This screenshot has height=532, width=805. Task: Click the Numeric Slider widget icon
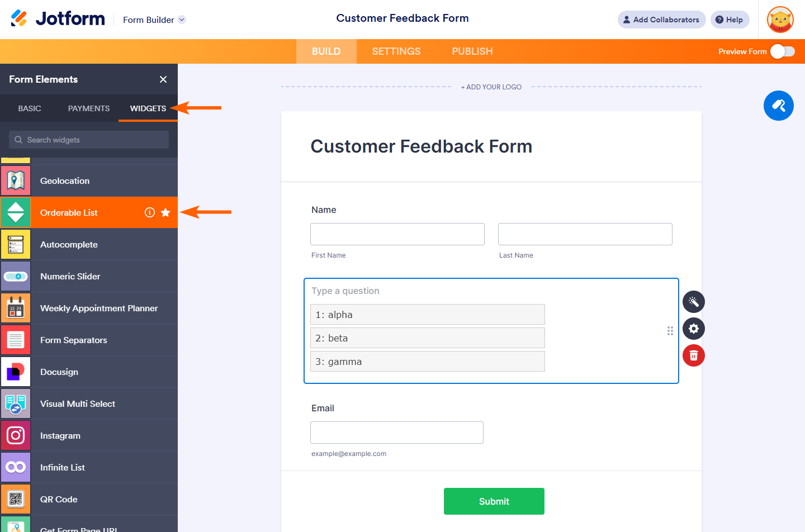[x=16, y=276]
